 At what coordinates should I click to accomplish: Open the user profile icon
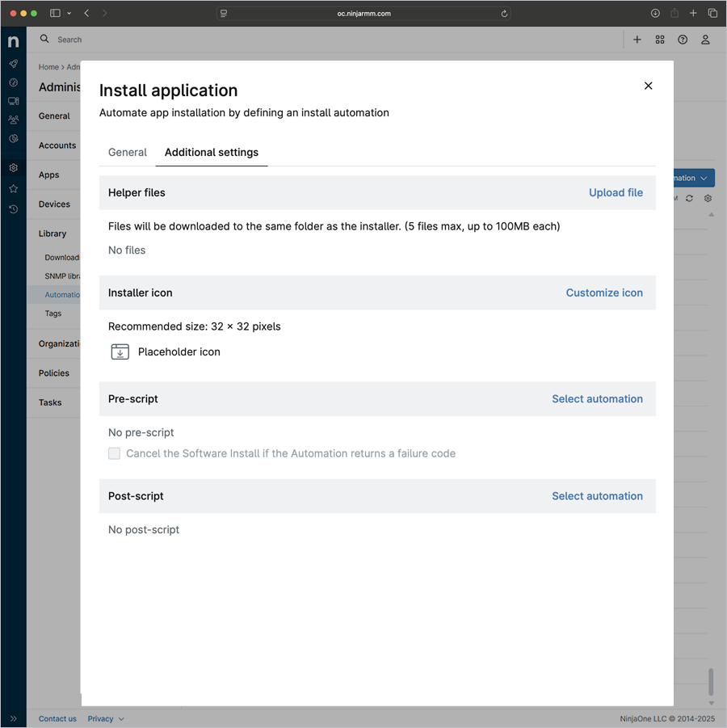(x=705, y=40)
